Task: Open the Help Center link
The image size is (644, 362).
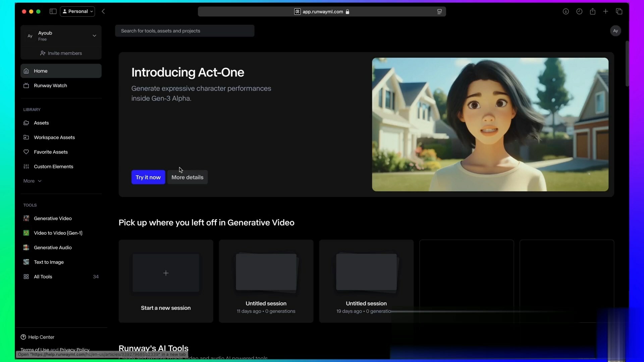Action: point(41,337)
